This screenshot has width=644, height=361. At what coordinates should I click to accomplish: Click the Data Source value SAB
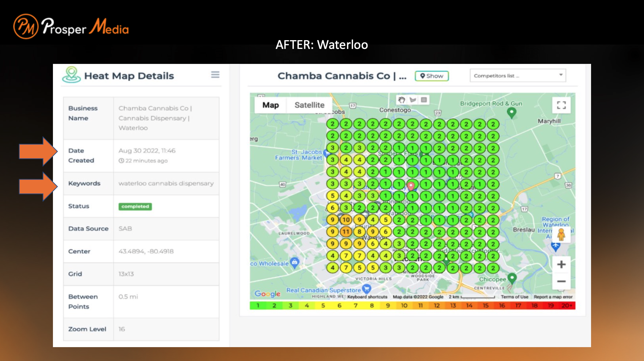[125, 228]
